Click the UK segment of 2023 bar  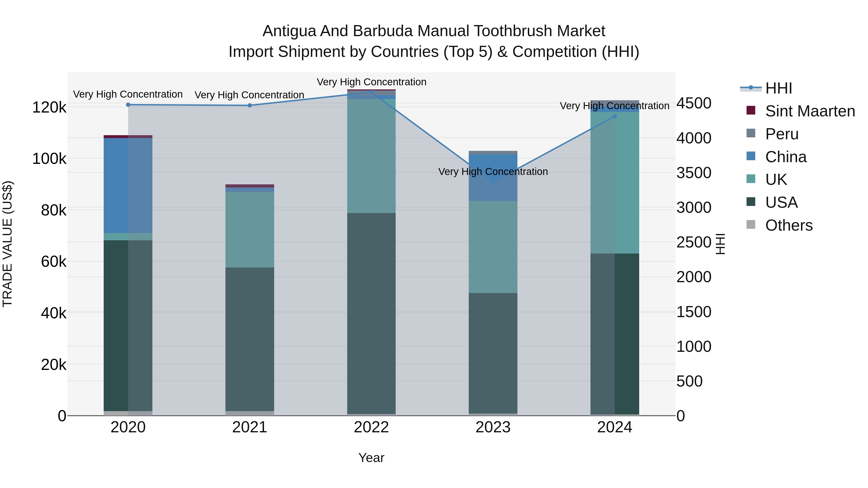[x=493, y=247]
